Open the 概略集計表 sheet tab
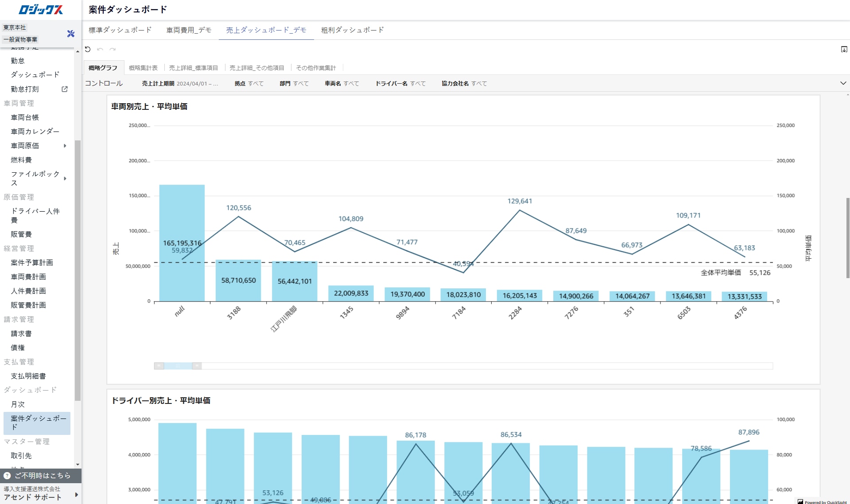 (143, 68)
